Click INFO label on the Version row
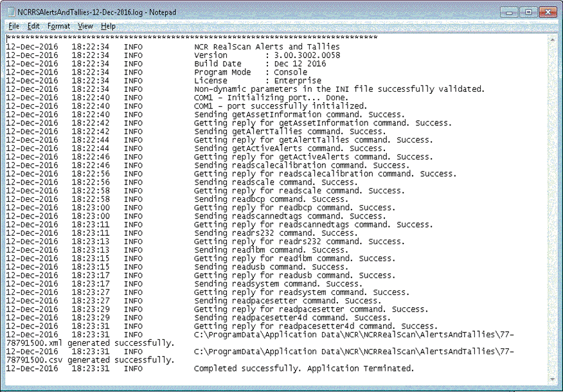 coord(133,55)
